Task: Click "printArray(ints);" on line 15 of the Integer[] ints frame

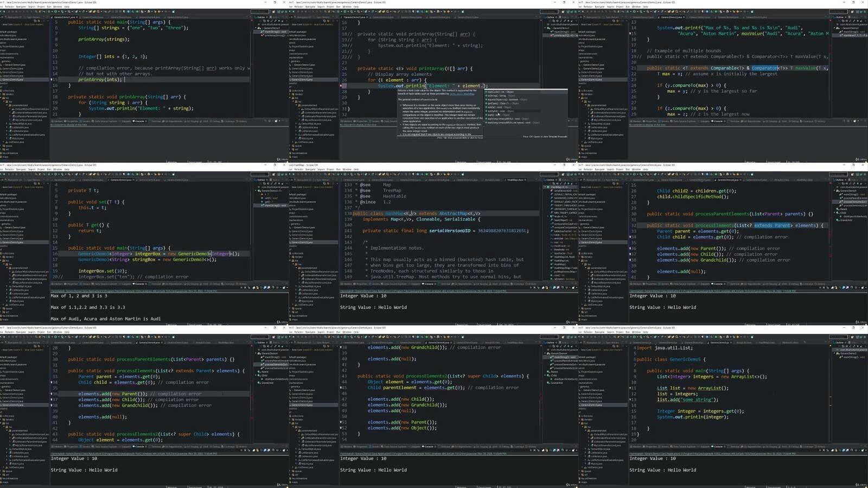Action: (x=100, y=80)
